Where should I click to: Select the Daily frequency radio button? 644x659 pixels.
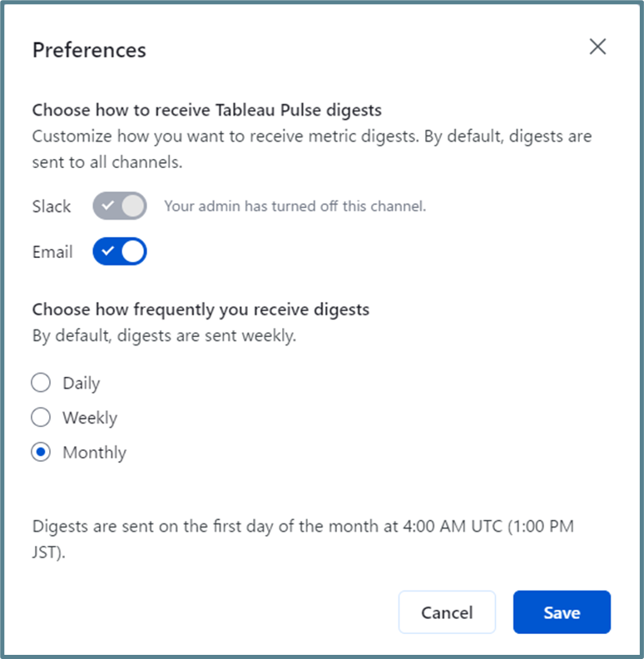[x=41, y=383]
